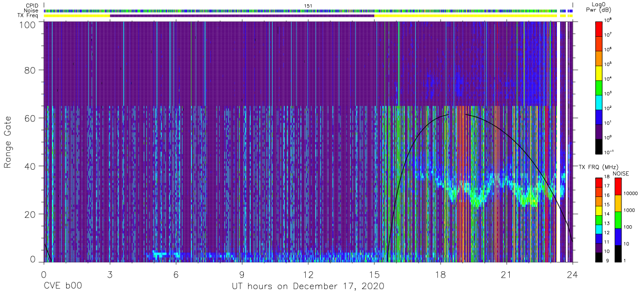Click the 'Noise' row label at top left
This screenshot has width=644, height=297.
(31, 10)
